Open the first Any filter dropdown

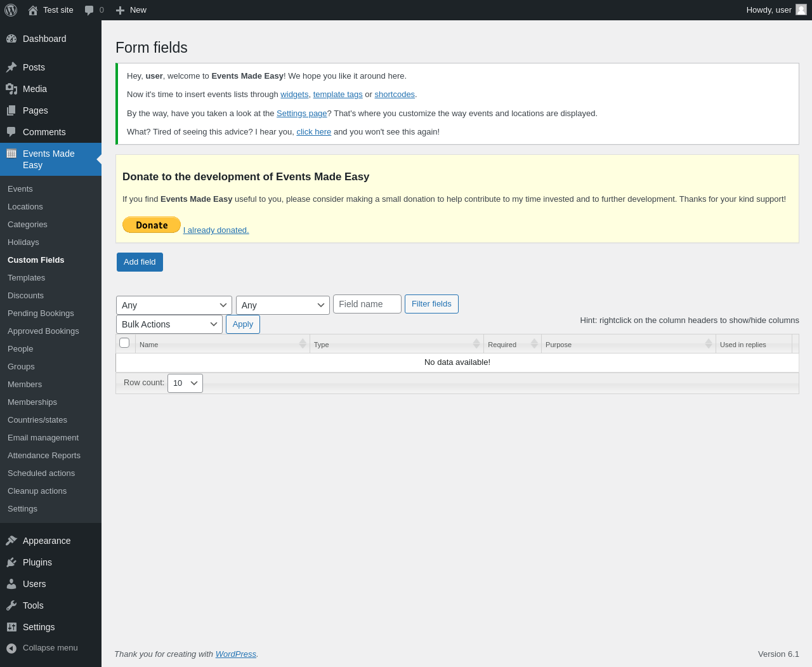click(174, 305)
